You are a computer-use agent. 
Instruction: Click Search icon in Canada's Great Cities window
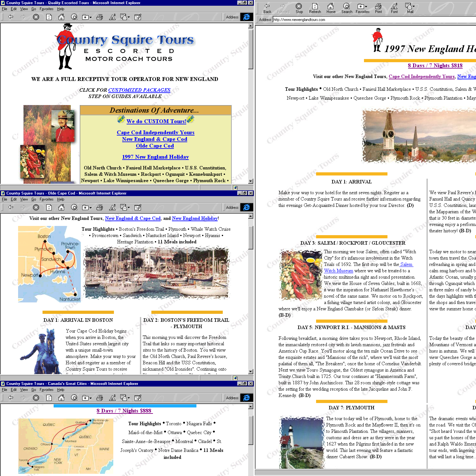pyautogui.click(x=74, y=398)
